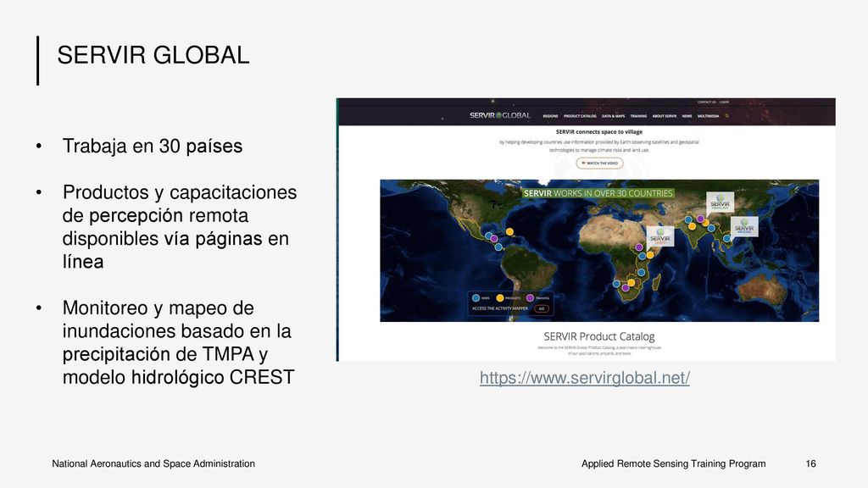Screen dimensions: 868x488
Task: Click the search magnifier icon in the website navbar
Action: pyautogui.click(x=726, y=116)
